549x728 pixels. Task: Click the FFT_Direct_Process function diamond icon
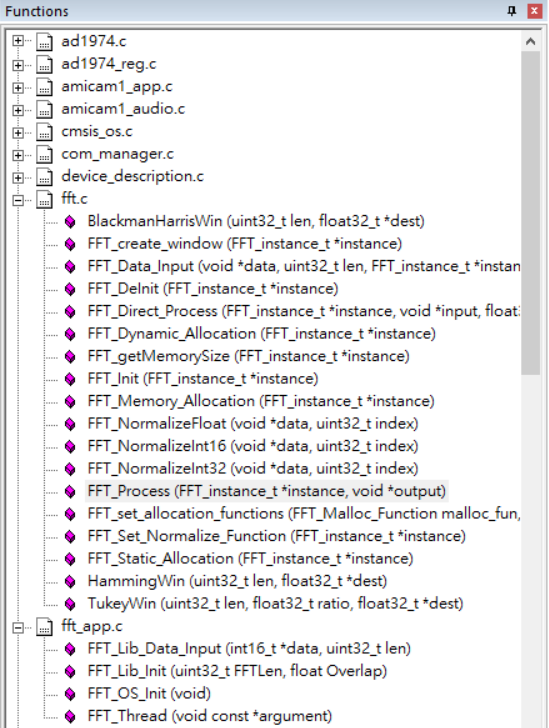70,312
